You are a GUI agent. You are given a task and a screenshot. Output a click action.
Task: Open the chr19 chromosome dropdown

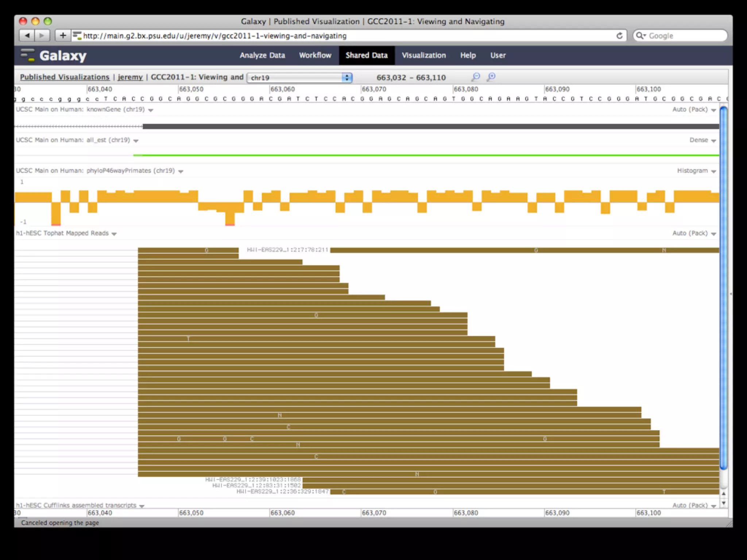coord(299,78)
